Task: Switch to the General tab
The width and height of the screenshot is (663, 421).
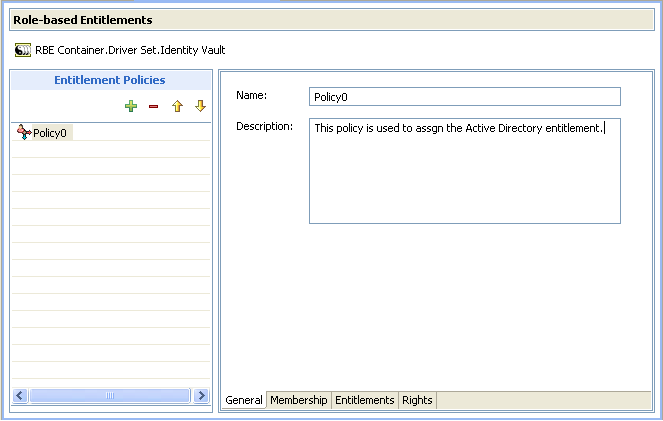Action: tap(244, 400)
